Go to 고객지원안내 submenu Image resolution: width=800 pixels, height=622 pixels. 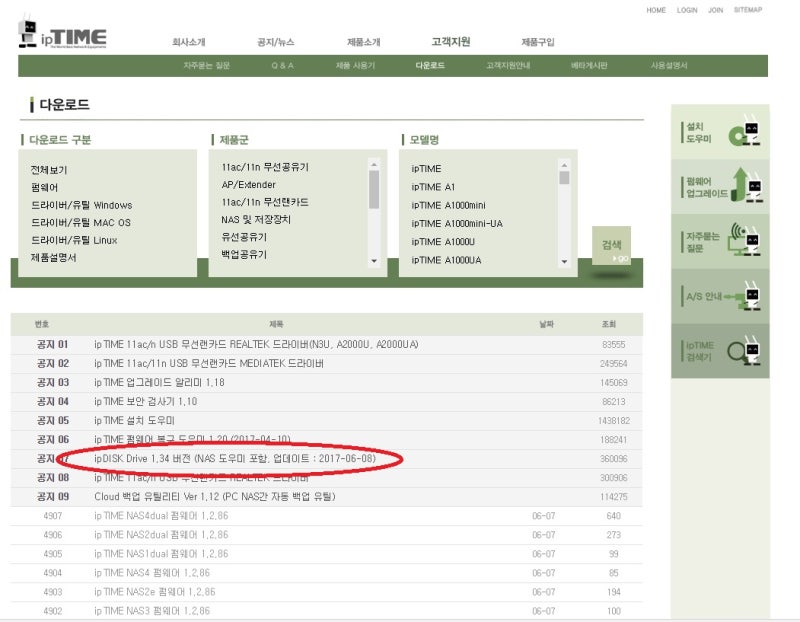coord(508,65)
